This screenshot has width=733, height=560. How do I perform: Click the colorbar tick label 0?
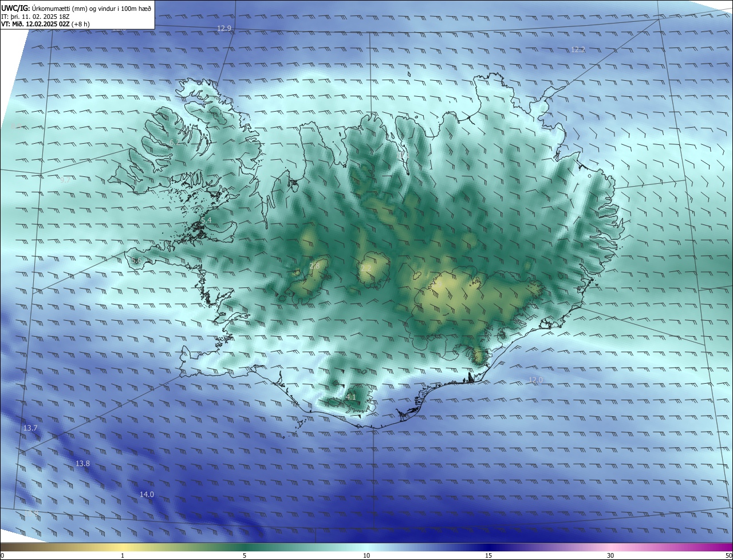pyautogui.click(x=2, y=556)
